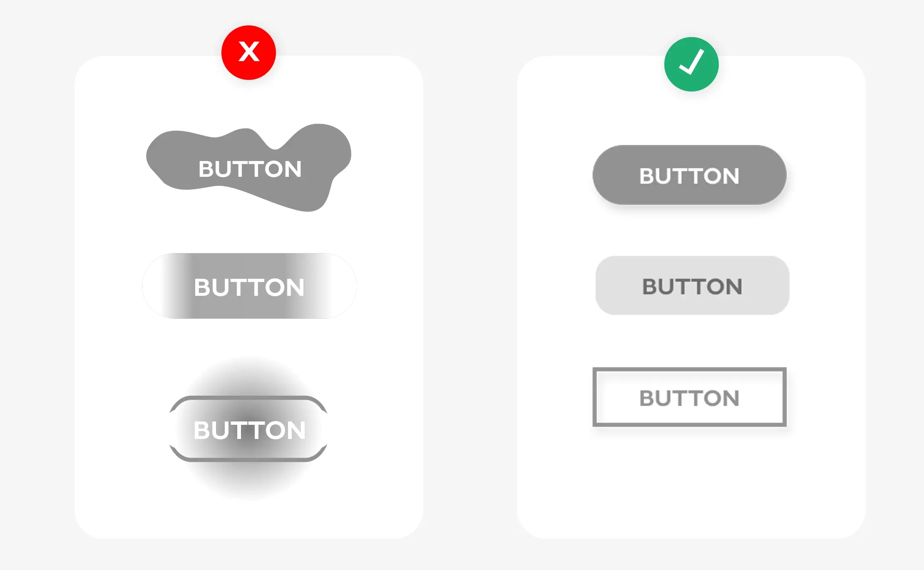This screenshot has width=924, height=570.
Task: Click the blob-shaped gray BUTTON
Action: (249, 168)
